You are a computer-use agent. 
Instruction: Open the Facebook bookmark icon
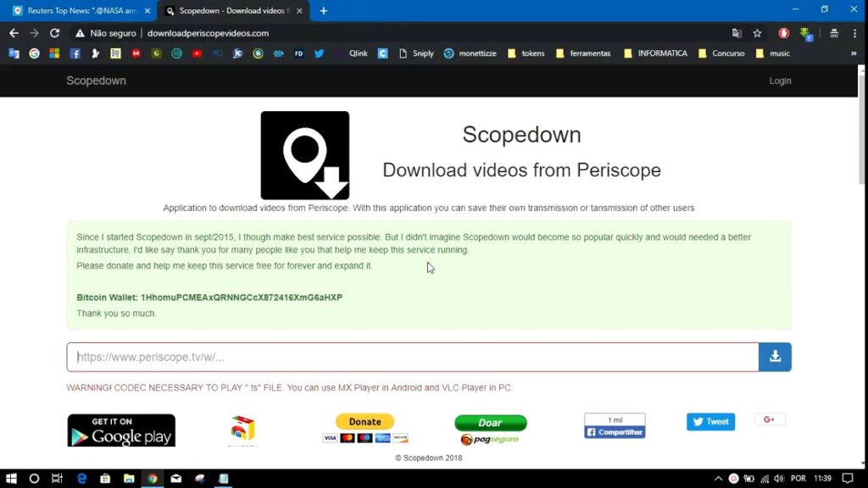[75, 53]
